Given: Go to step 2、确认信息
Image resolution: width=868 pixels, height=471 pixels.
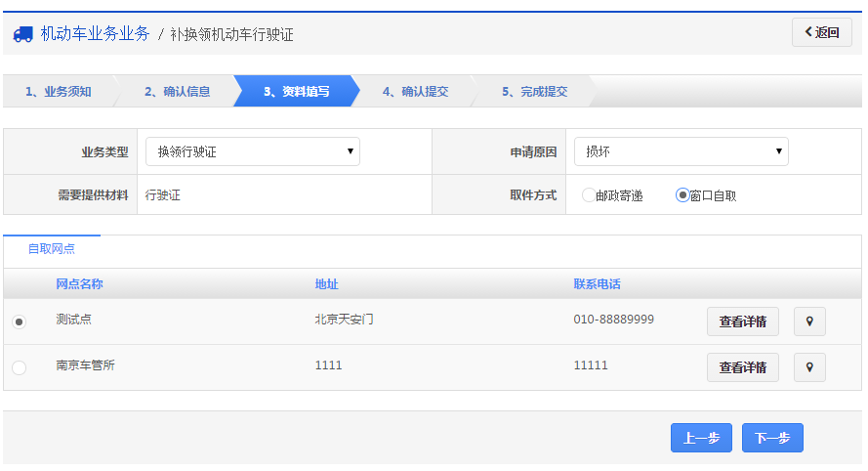Looking at the screenshot, I should [x=177, y=92].
